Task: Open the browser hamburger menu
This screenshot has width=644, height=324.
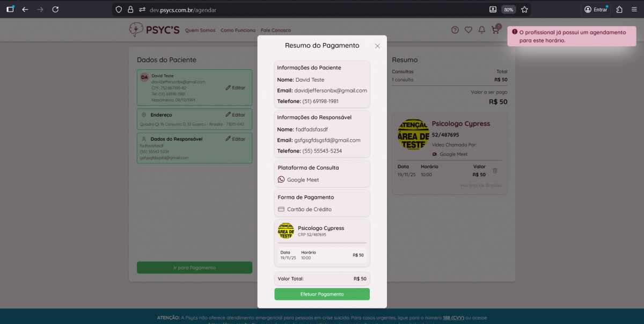Action: click(x=634, y=10)
